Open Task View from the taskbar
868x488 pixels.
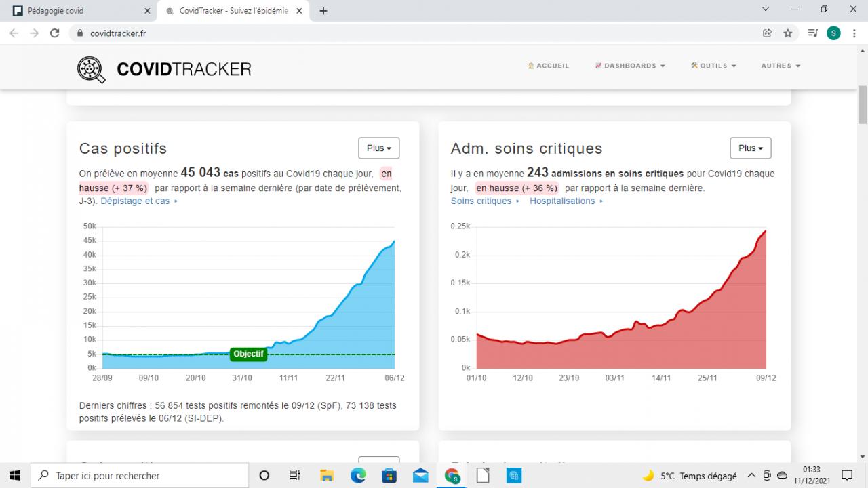coord(295,476)
